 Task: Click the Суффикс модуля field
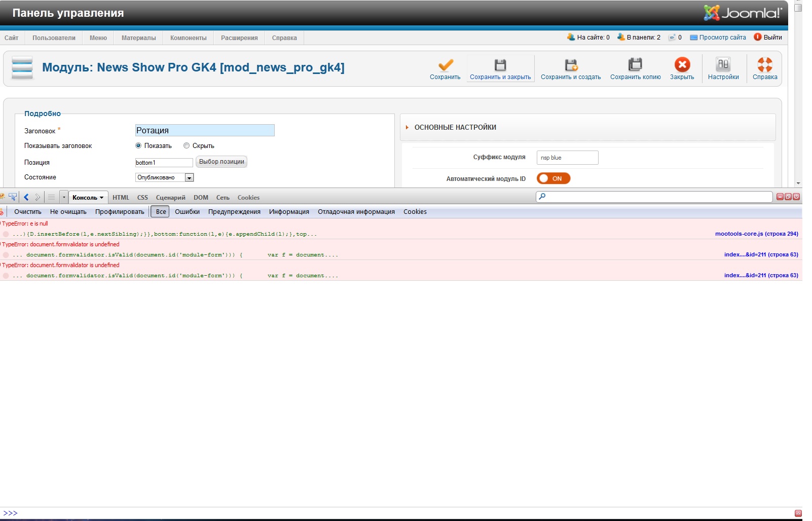coord(568,158)
